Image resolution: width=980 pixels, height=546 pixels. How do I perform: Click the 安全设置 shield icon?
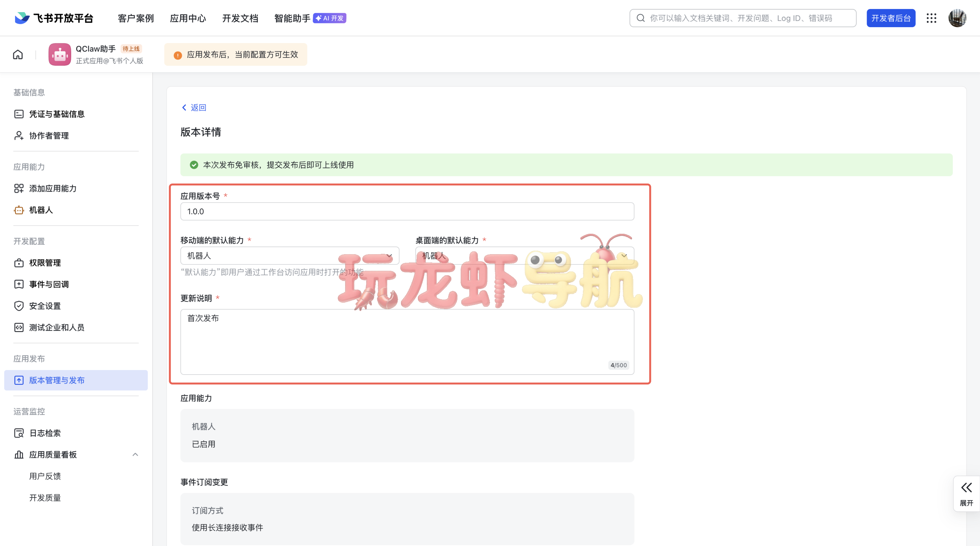pyautogui.click(x=19, y=306)
